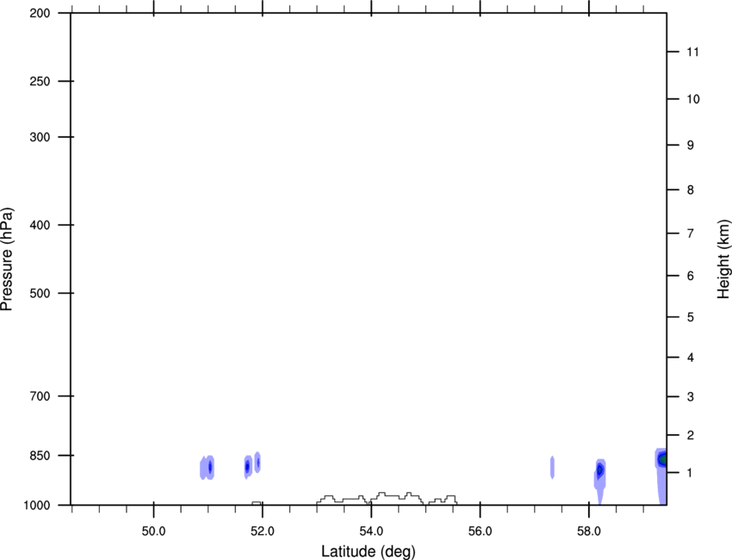The width and height of the screenshot is (732, 560).
Task: Click the 700 pressure tick label
Action: 40,396
